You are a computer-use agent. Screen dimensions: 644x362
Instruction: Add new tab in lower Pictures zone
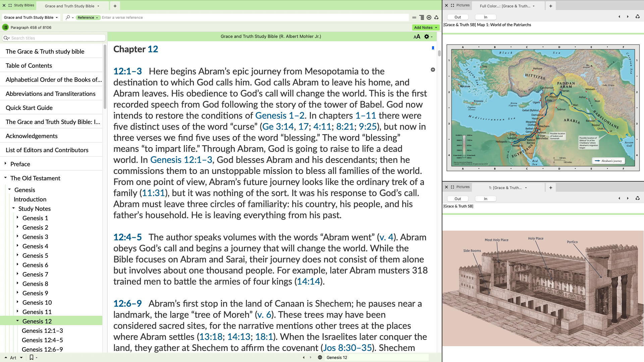(x=551, y=188)
